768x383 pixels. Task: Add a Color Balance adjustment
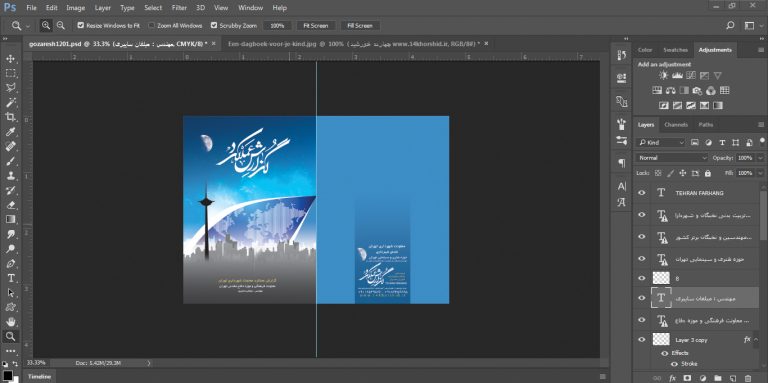point(671,91)
